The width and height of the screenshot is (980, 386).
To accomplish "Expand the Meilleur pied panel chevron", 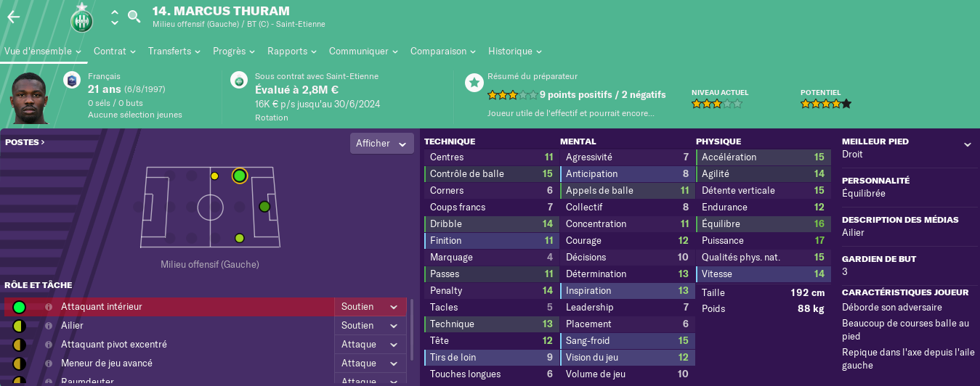I will pos(967,144).
